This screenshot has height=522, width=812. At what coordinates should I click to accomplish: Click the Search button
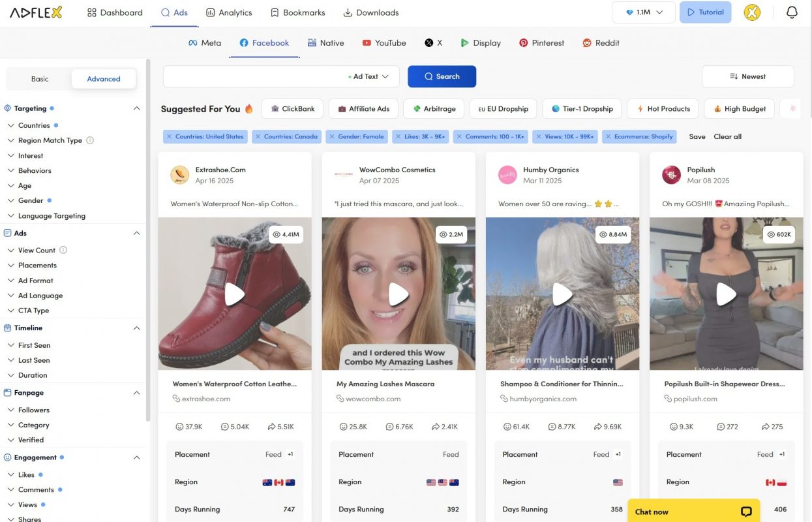442,76
